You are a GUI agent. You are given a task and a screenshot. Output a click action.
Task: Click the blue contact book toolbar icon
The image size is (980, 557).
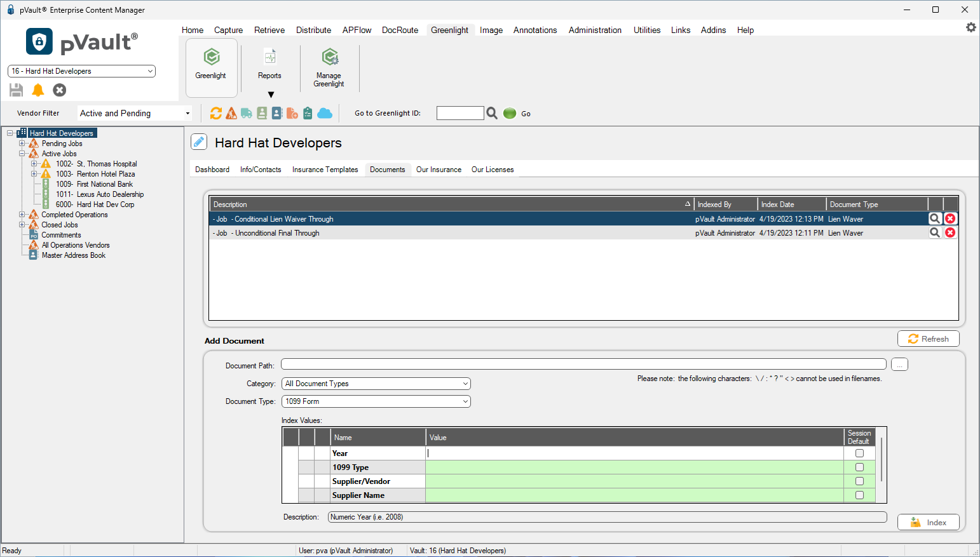click(x=277, y=113)
